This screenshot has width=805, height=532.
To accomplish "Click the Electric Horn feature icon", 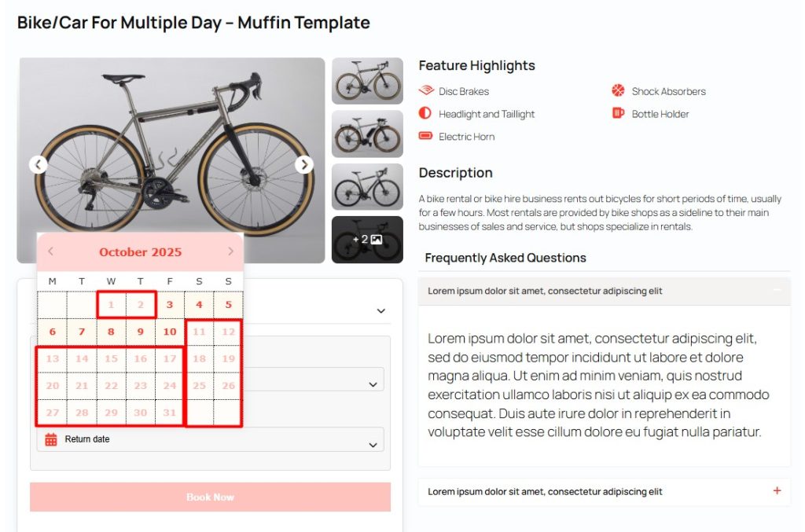I will point(425,136).
